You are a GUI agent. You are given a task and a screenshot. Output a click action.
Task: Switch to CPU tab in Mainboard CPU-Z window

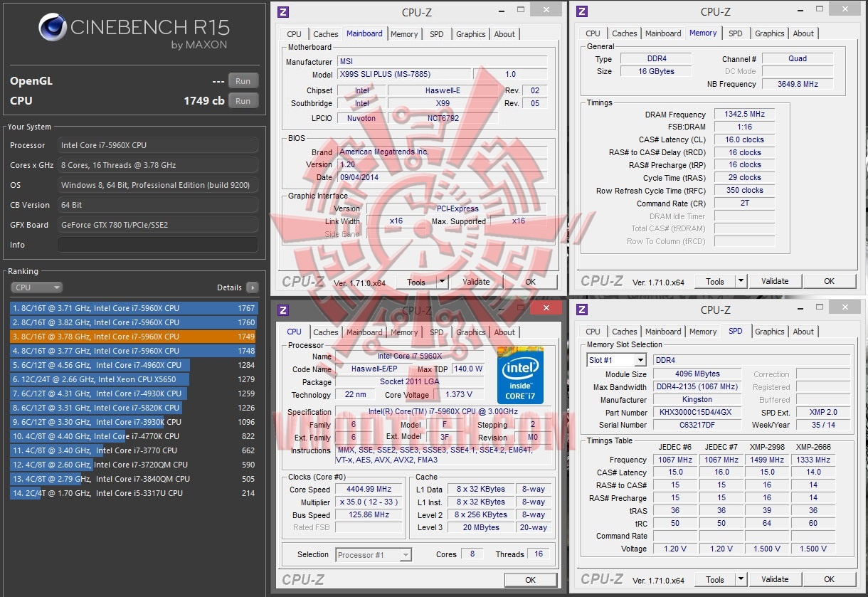(x=295, y=34)
